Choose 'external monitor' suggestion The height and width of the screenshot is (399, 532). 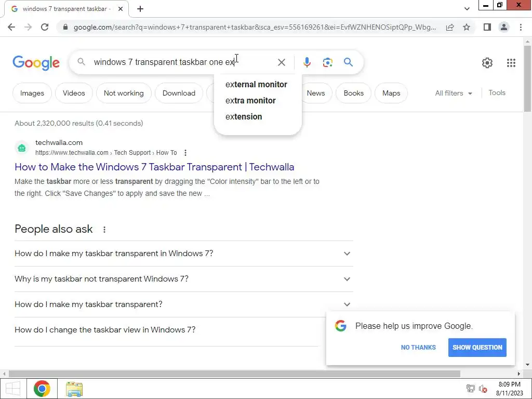tap(256, 85)
